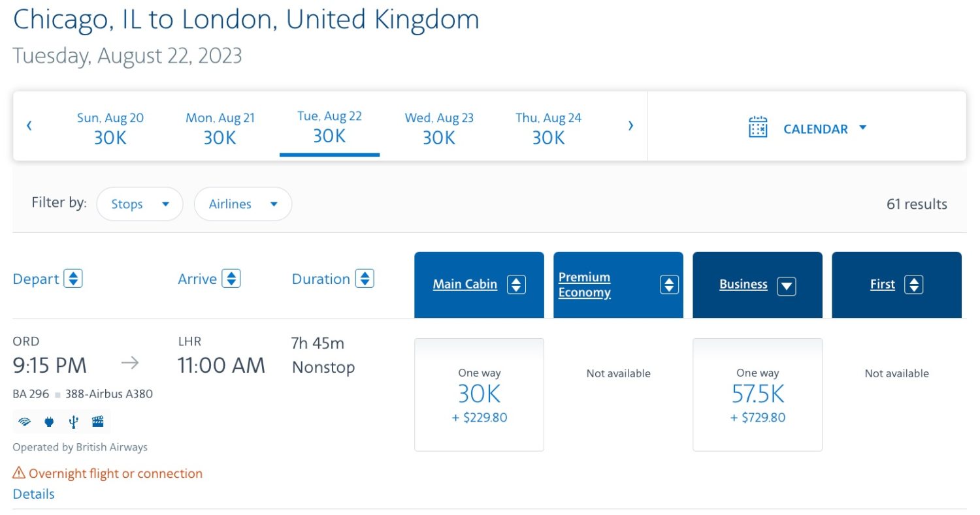
Task: Click the power outlet amenity icon
Action: 49,421
